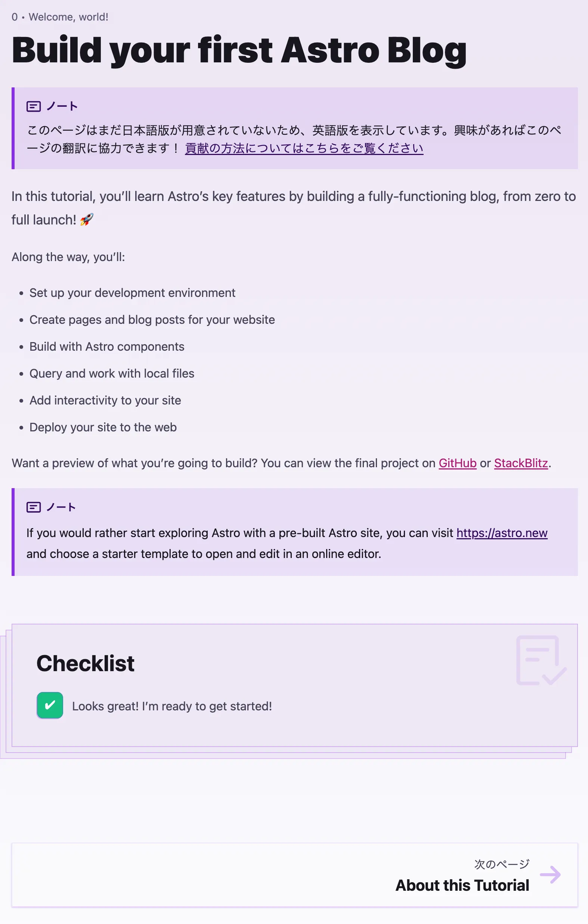Viewport: 588px width, 924px height.
Task: Click the note icon in the astro.new callout
Action: (33, 507)
